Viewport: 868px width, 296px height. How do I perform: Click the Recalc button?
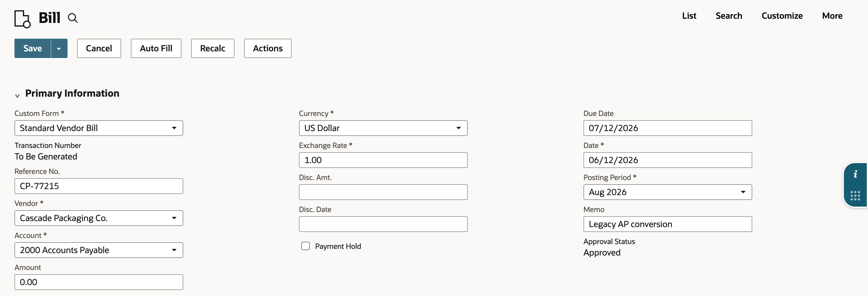[212, 48]
